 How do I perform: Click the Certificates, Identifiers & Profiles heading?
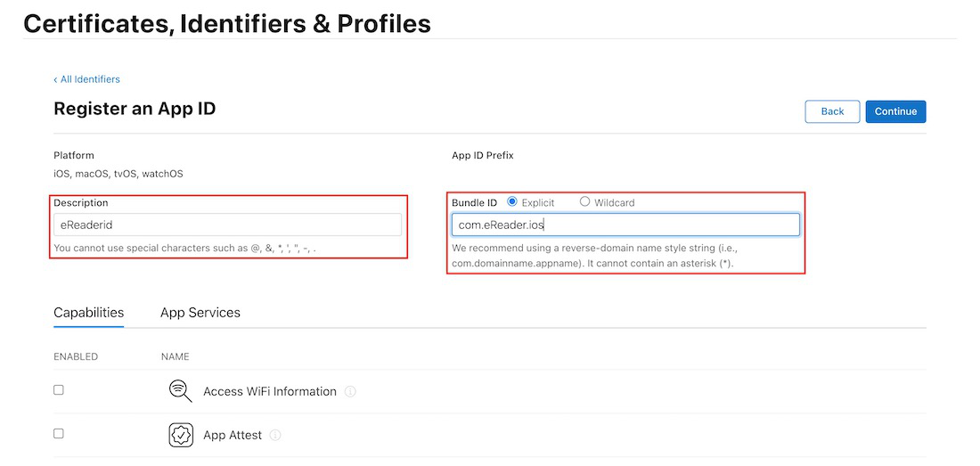[x=227, y=24]
